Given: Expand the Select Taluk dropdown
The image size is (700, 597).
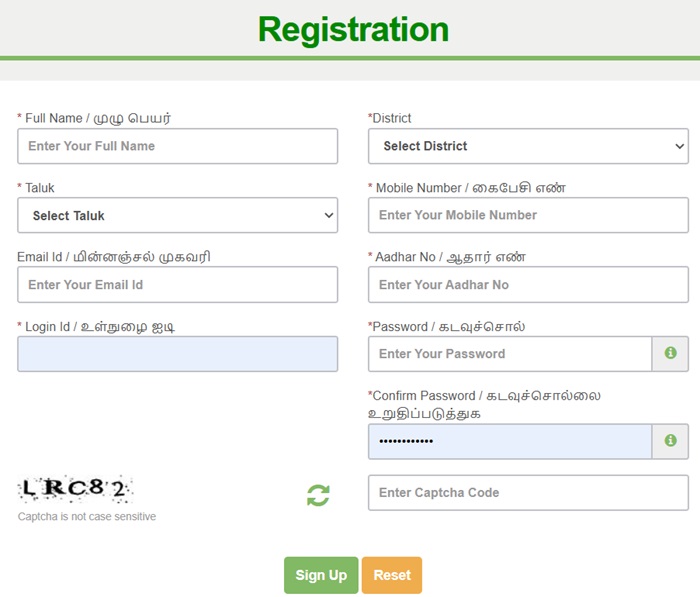Looking at the screenshot, I should (177, 215).
